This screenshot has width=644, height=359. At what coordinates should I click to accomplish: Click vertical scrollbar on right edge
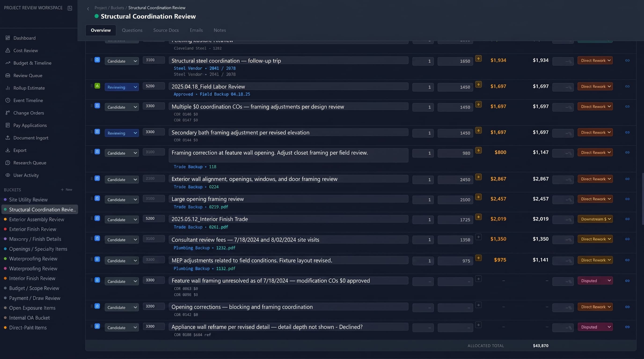[643, 198]
